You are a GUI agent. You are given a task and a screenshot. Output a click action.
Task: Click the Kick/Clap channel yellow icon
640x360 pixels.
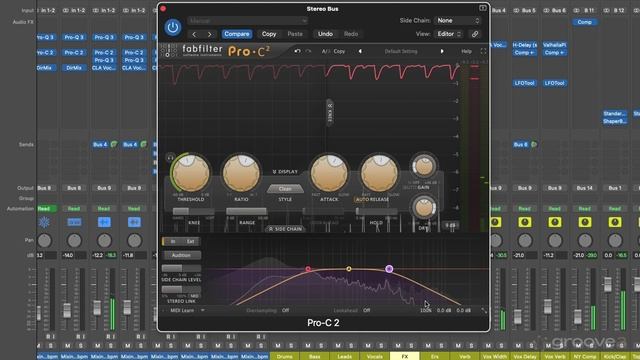(615, 222)
